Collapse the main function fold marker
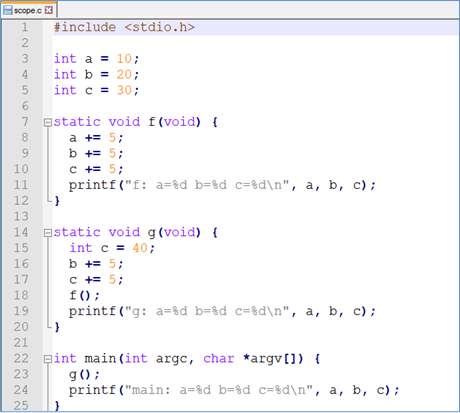460x413 pixels. click(48, 359)
